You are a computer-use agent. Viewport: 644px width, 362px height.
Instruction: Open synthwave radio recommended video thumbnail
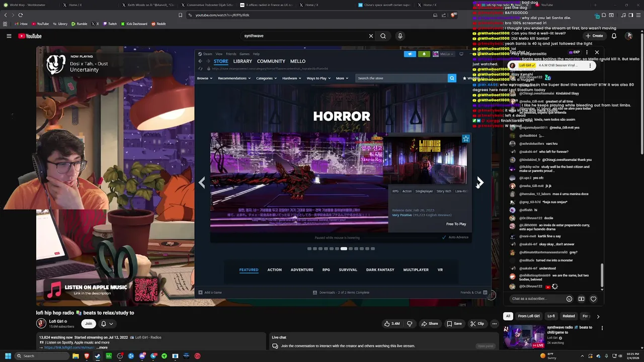click(x=524, y=337)
